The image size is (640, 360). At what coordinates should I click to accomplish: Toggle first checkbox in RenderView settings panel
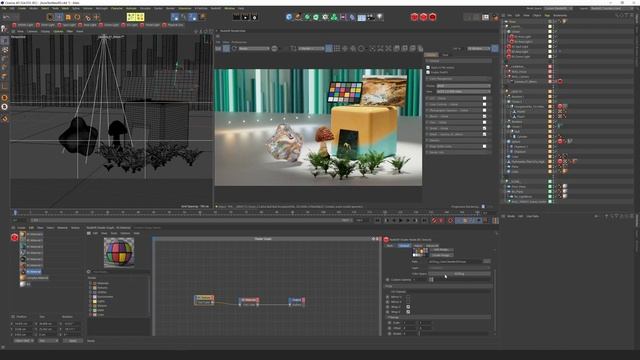(x=428, y=67)
